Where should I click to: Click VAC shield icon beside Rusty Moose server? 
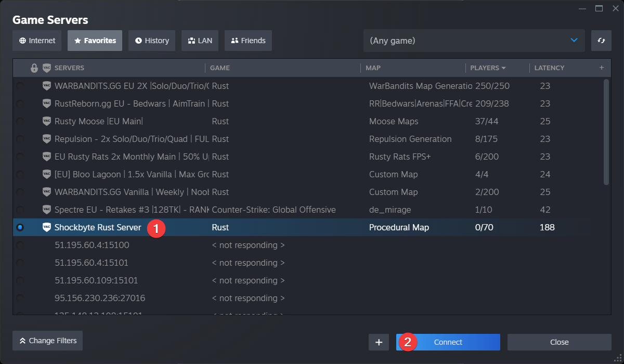[47, 121]
